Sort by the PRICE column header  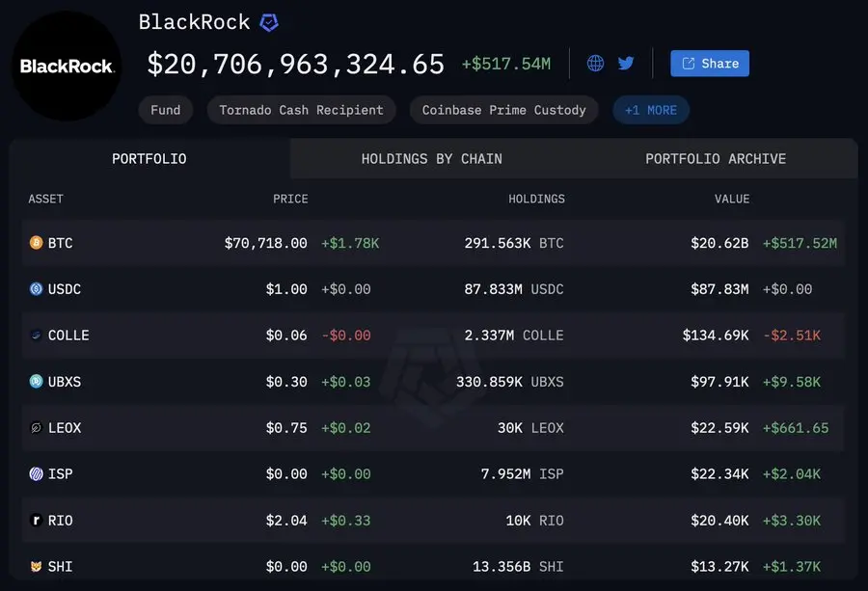click(290, 199)
